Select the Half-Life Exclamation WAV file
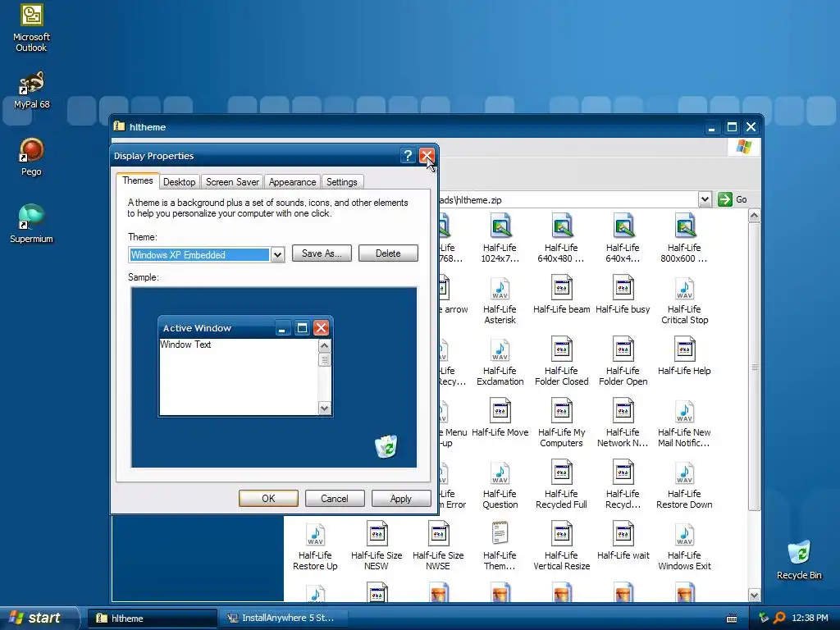This screenshot has height=630, width=840. point(500,362)
